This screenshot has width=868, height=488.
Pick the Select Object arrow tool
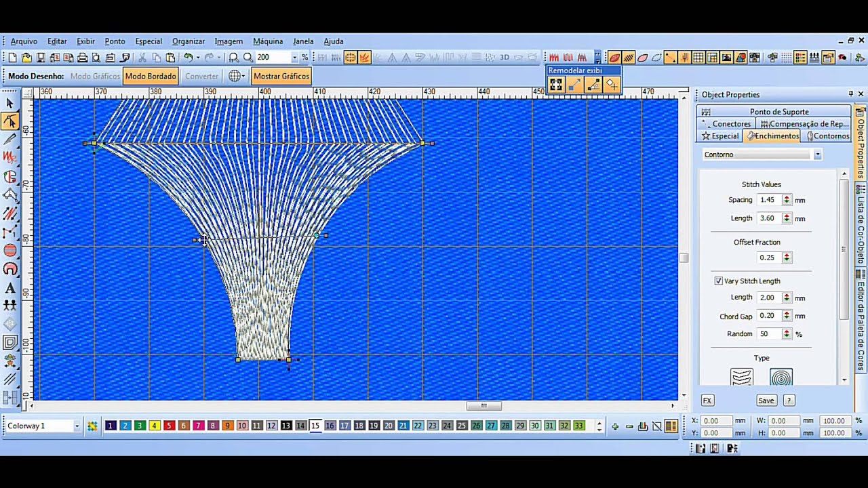(10, 103)
